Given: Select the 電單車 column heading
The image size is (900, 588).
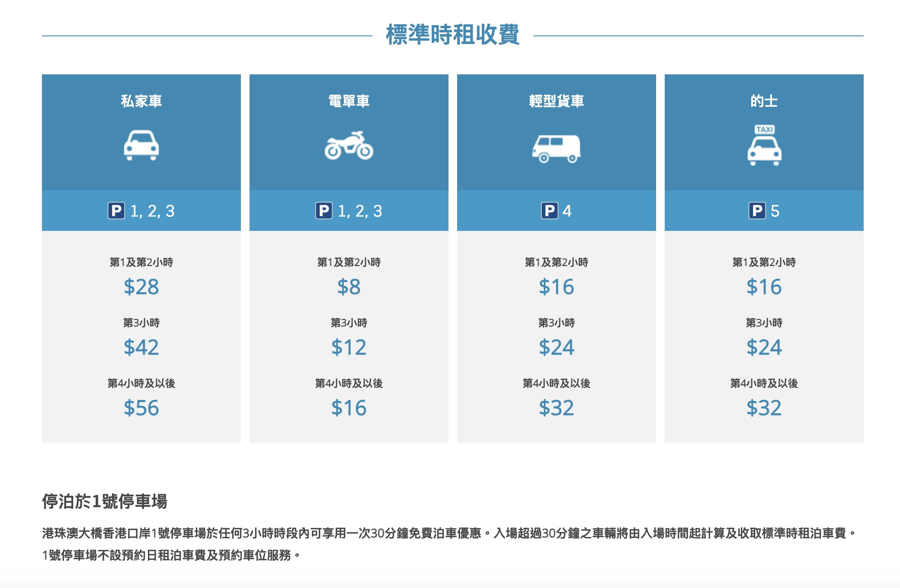Looking at the screenshot, I should tap(349, 101).
